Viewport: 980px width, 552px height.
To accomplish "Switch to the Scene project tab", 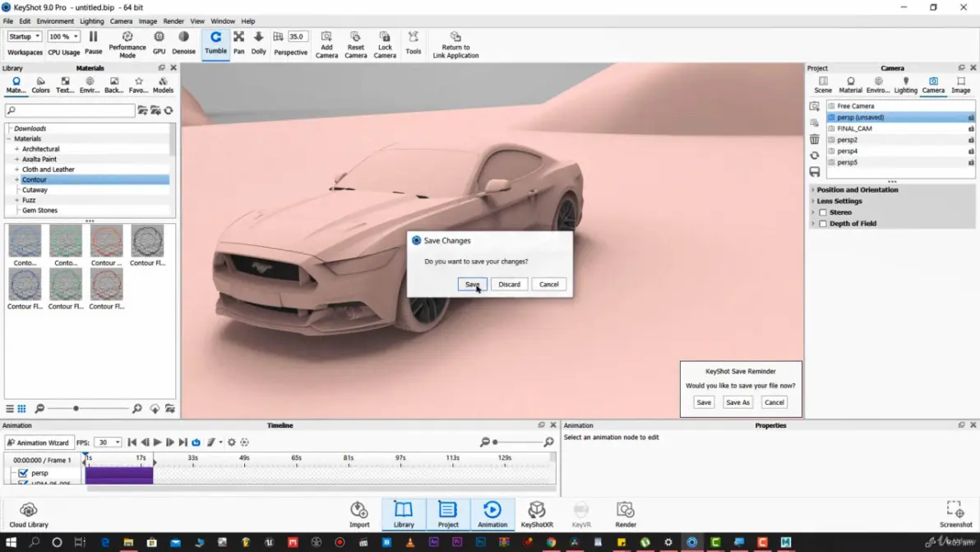I will tap(823, 85).
